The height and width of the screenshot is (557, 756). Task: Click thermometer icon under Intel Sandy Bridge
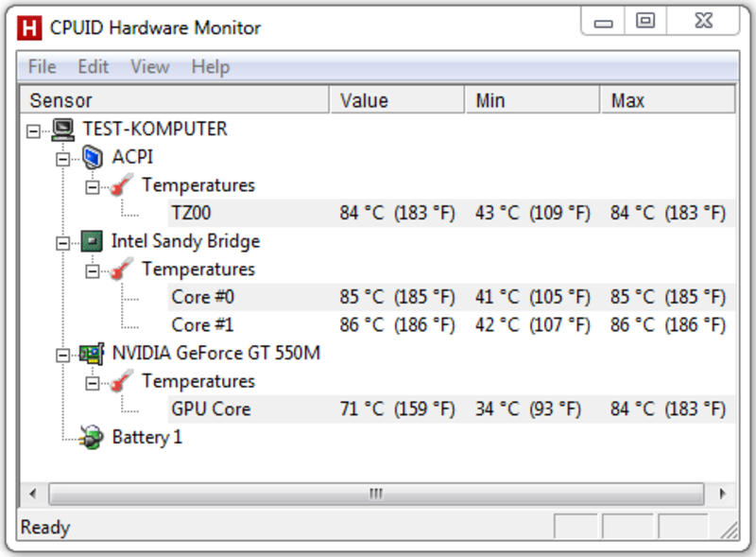click(x=122, y=270)
